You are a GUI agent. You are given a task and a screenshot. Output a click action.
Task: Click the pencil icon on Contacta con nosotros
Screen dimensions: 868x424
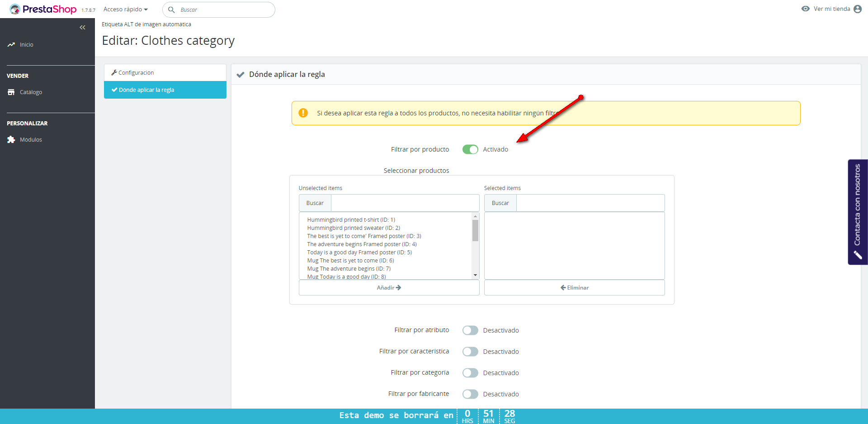[858, 255]
